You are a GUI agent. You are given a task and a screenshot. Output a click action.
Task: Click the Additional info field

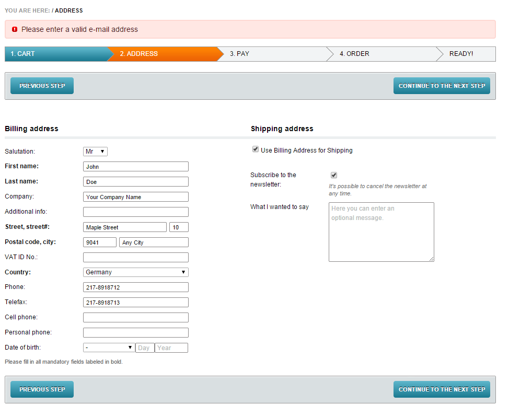(x=136, y=212)
